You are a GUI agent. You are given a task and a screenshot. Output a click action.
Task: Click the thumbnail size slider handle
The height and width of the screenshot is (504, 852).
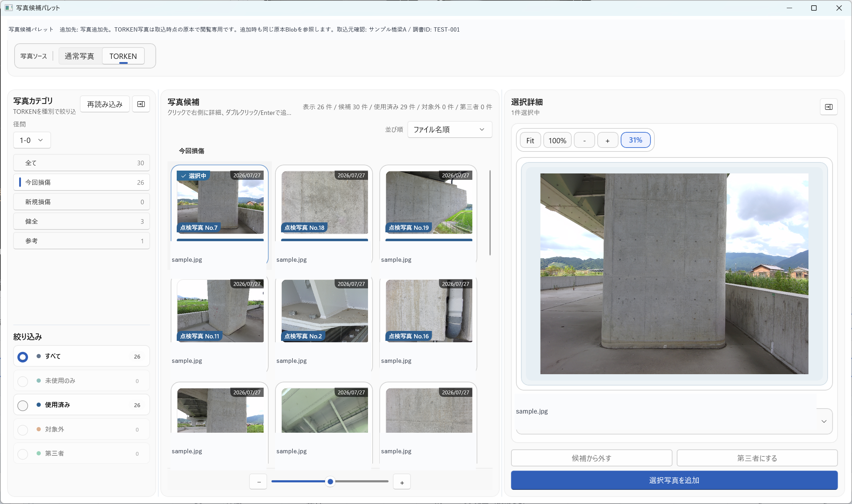coord(330,482)
